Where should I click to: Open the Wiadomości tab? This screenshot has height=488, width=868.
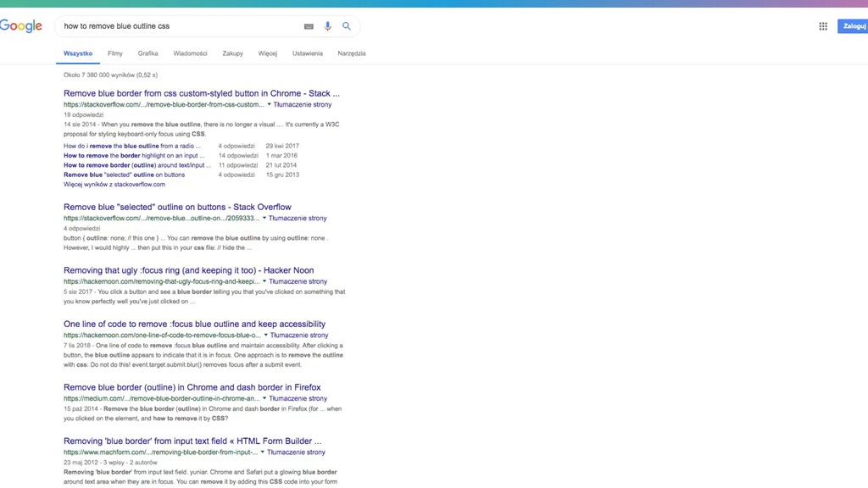tap(190, 53)
